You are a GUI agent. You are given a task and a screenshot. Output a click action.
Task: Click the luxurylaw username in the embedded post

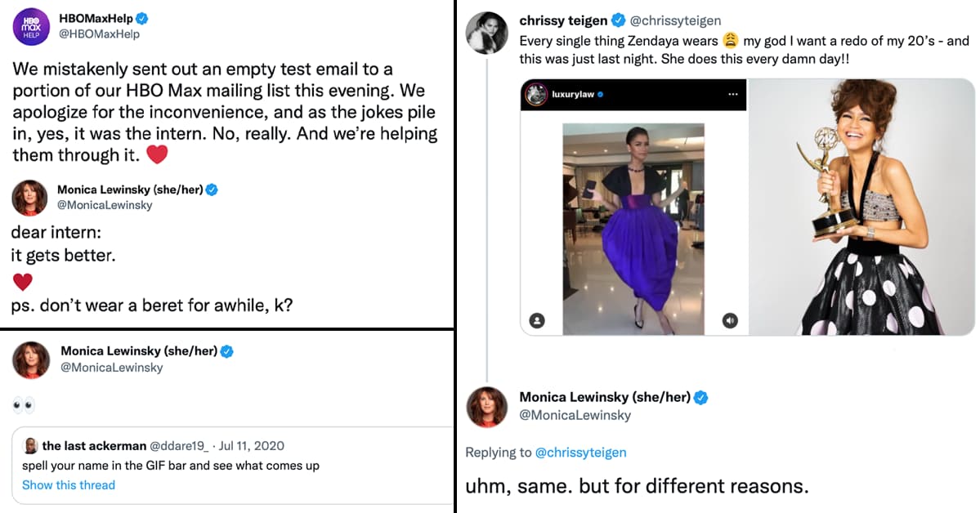574,95
